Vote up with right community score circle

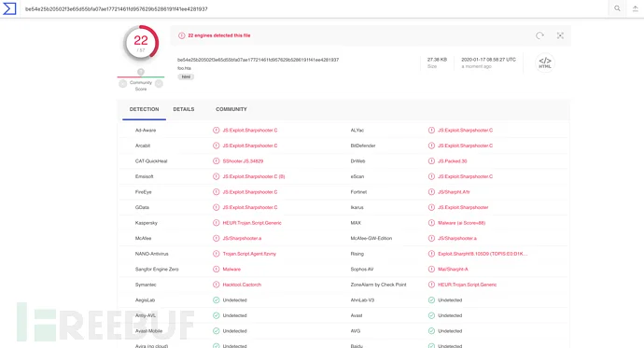(159, 84)
